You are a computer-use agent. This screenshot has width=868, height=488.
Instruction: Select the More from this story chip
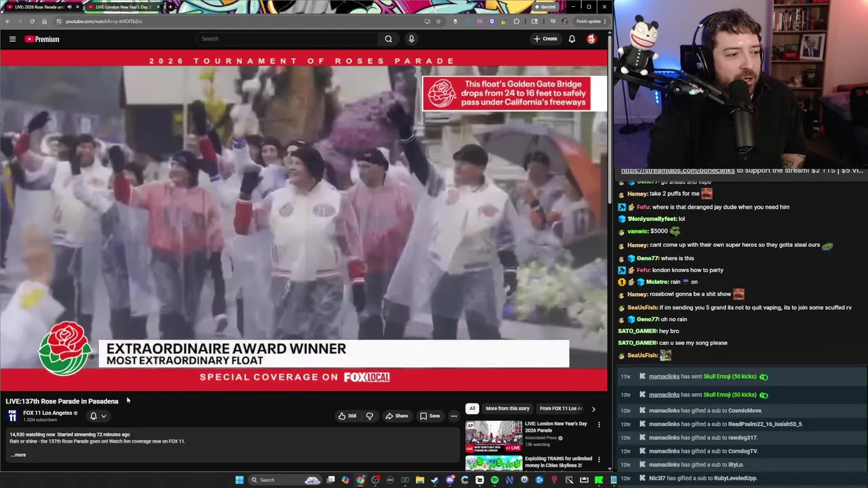point(507,409)
